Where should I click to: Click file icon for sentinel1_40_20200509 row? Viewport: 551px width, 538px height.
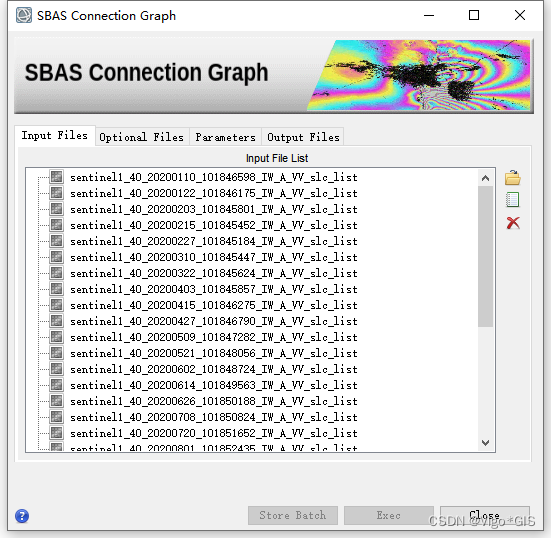tap(56, 336)
